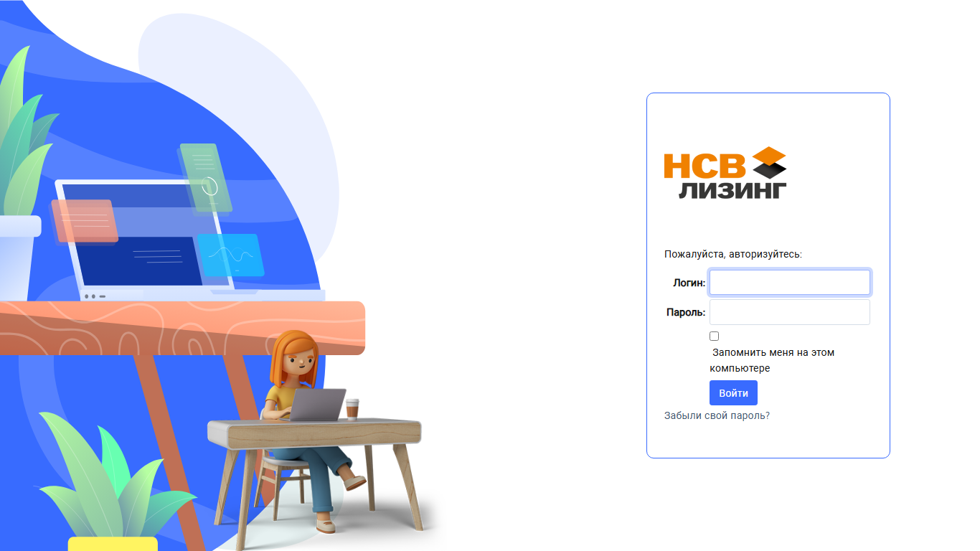Click the НСВ Лизинг logo
This screenshot has width=980, height=551.
[x=725, y=172]
